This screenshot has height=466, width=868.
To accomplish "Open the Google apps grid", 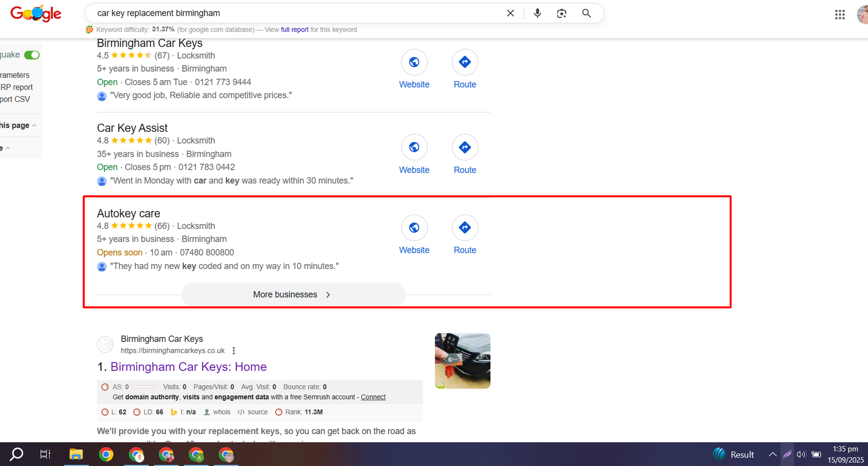I will coord(839,15).
